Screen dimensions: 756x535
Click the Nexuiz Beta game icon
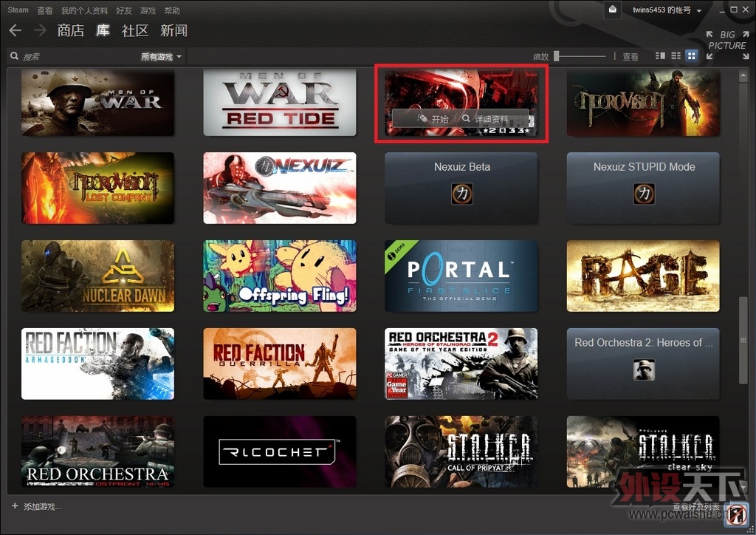461,194
